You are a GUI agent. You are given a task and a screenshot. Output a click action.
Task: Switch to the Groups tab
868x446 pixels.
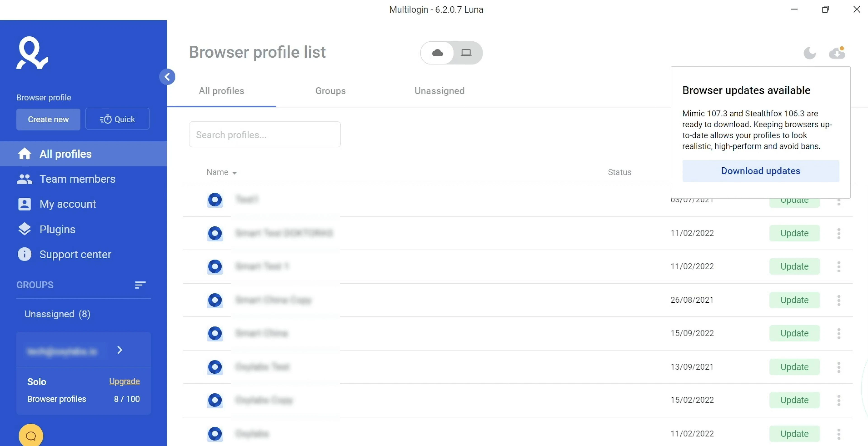click(330, 91)
